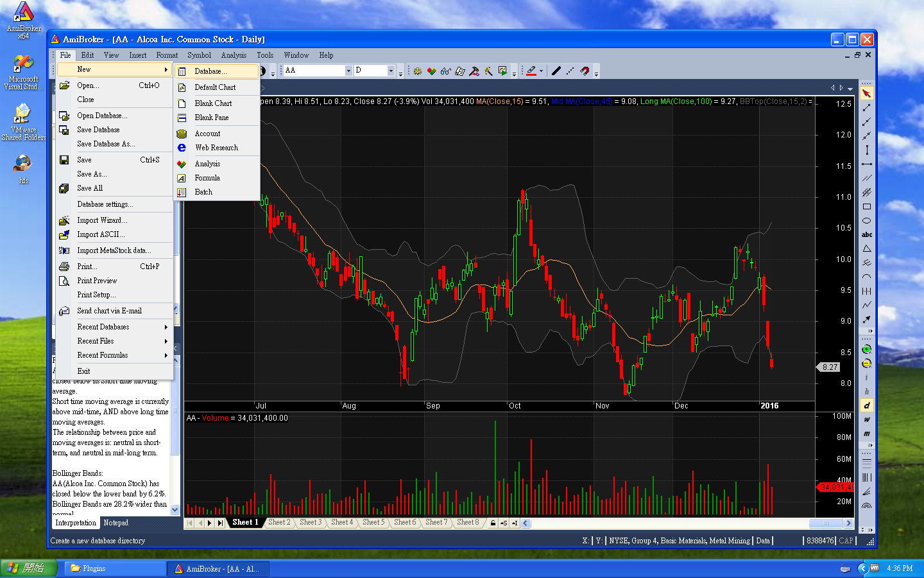Expand the Recent Files submenu
This screenshot has width=924, height=578.
(116, 341)
